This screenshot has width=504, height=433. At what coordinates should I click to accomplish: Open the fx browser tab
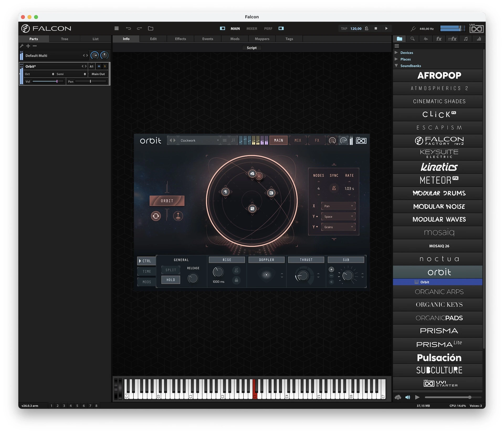(439, 39)
